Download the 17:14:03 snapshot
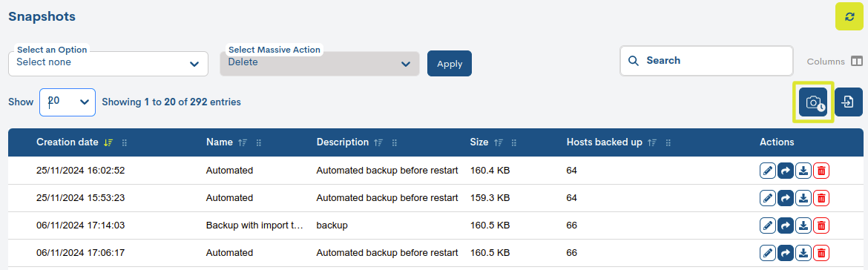The height and width of the screenshot is (270, 868). point(803,225)
